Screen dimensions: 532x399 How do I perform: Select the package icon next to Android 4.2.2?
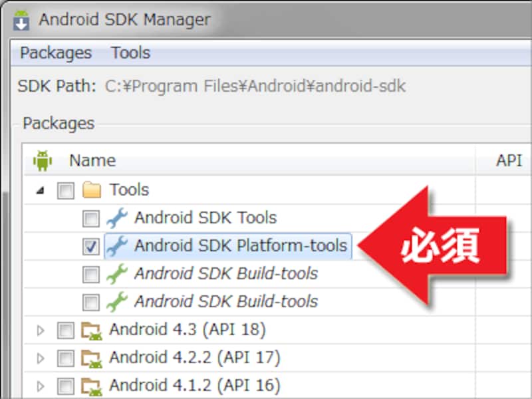(91, 357)
